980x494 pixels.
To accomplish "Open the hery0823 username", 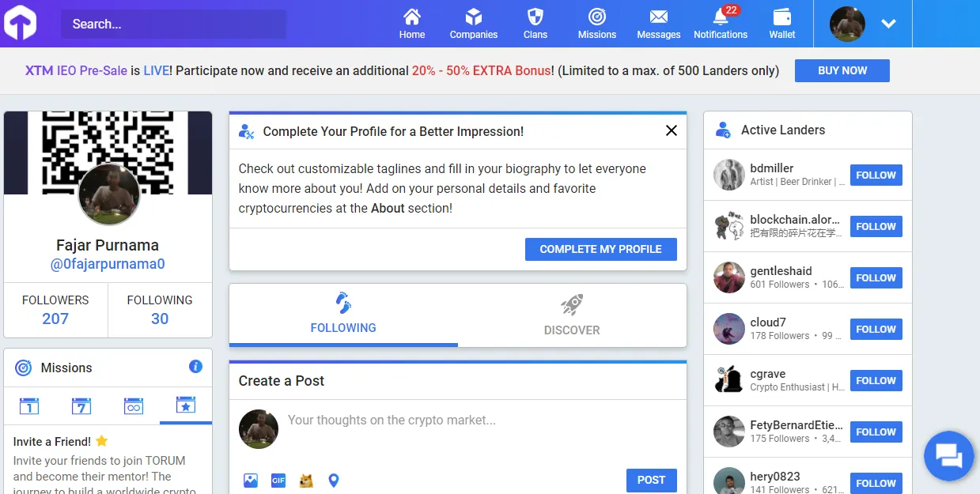I will tap(775, 477).
